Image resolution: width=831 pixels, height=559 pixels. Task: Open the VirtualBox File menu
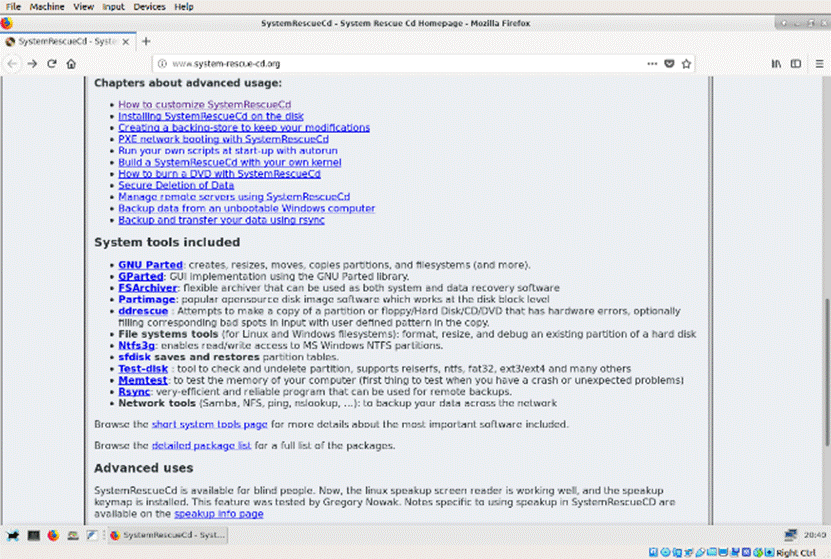coord(13,7)
